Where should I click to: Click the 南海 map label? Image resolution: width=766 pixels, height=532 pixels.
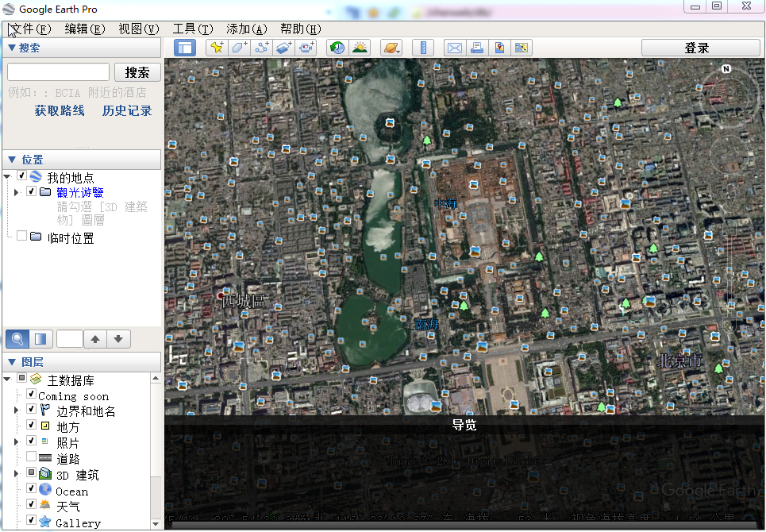pos(426,324)
